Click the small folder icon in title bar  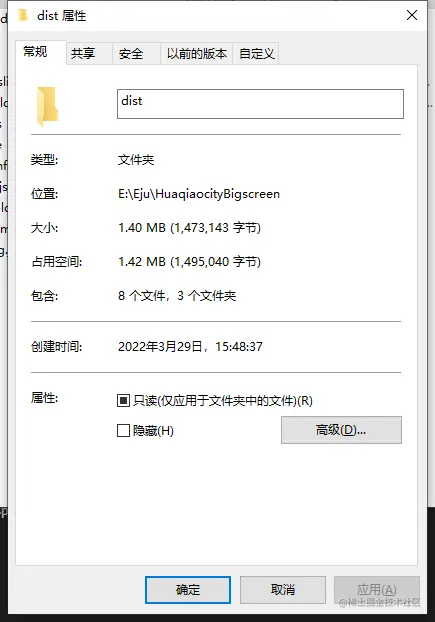(23, 15)
